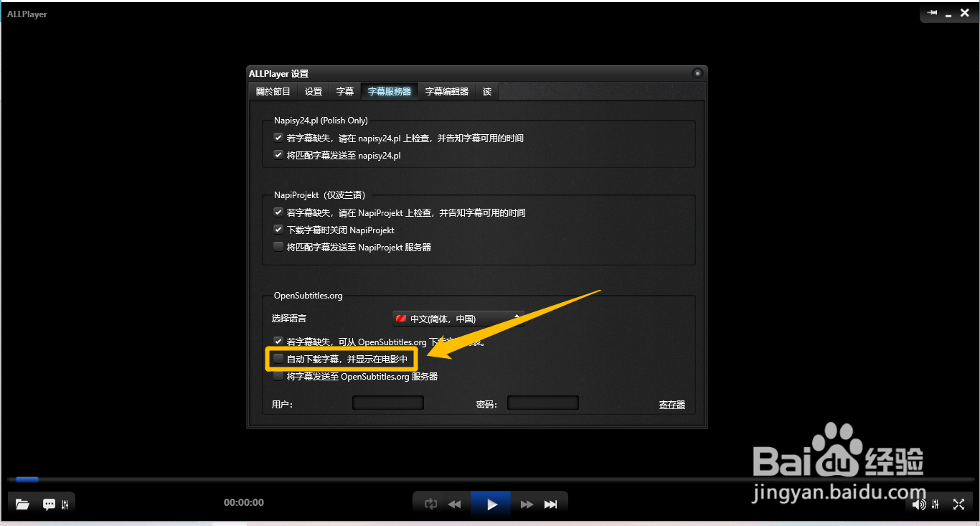980x526 pixels.
Task: Open the subtitles speech-bubble icon
Action: 49,504
